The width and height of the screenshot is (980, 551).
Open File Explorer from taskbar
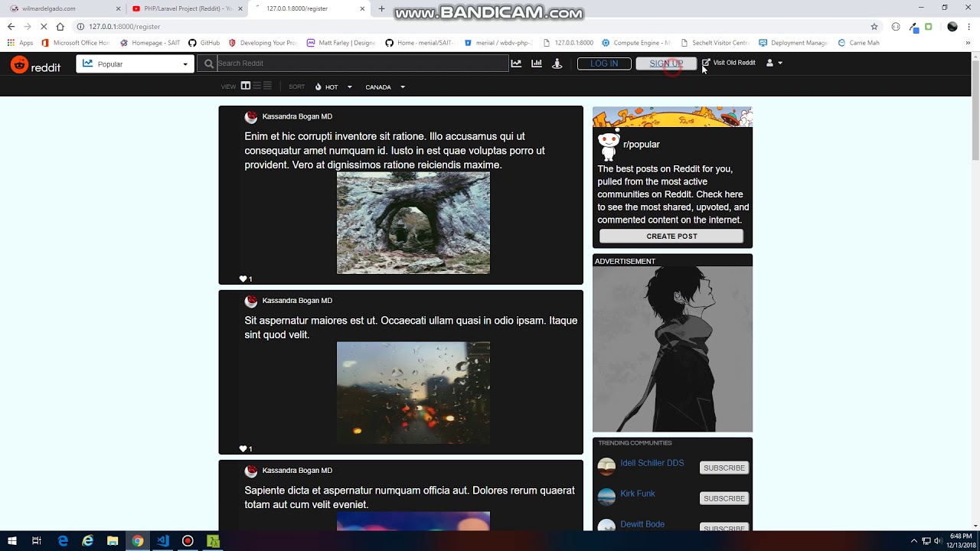(113, 541)
